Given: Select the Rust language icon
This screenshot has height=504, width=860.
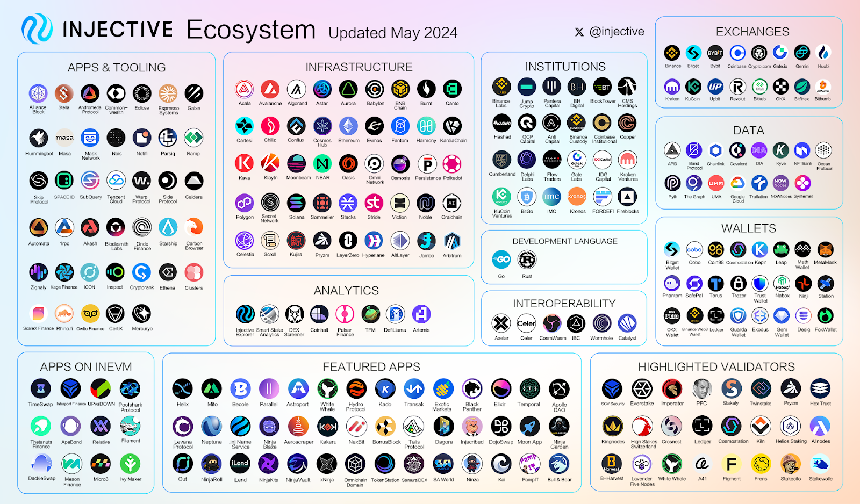Looking at the screenshot, I should [x=527, y=260].
